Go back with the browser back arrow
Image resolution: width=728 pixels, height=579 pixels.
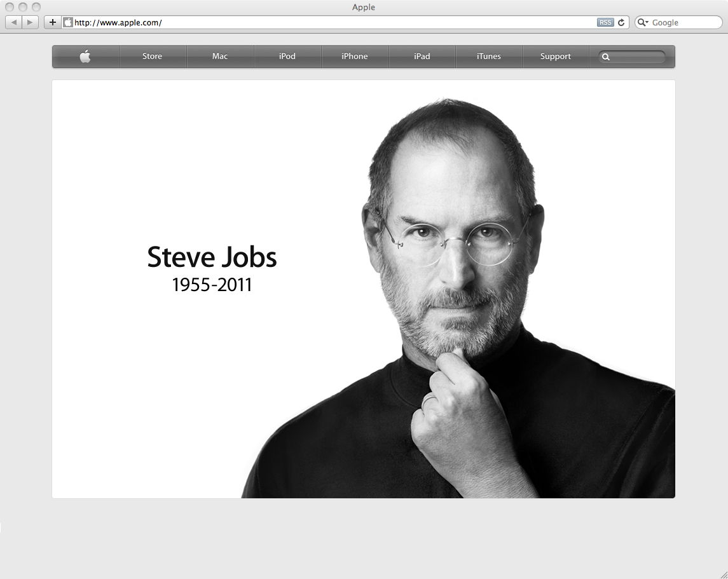13,22
